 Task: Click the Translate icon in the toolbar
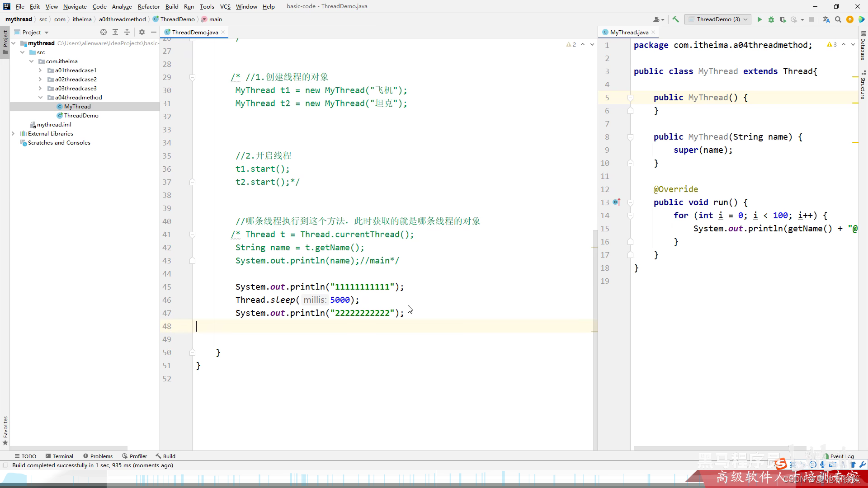tap(826, 19)
